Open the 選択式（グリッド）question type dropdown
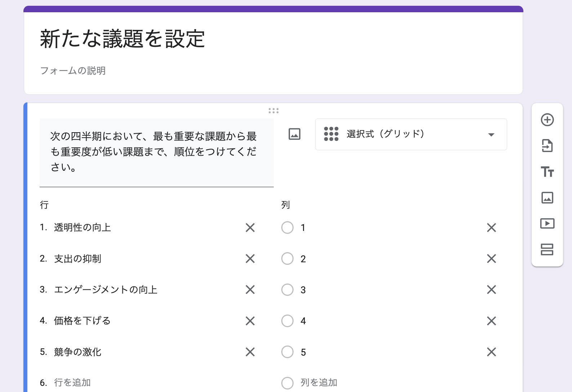This screenshot has height=392, width=572. tap(411, 134)
